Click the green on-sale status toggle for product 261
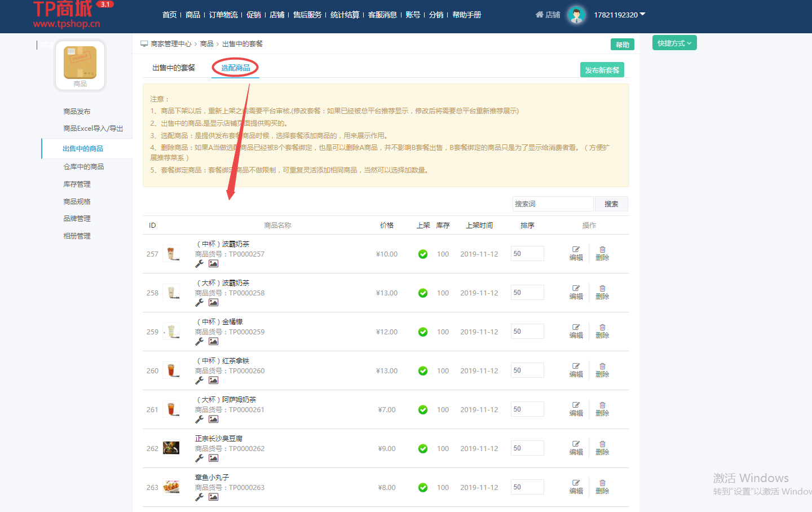Viewport: 812px width, 512px height. [422, 409]
